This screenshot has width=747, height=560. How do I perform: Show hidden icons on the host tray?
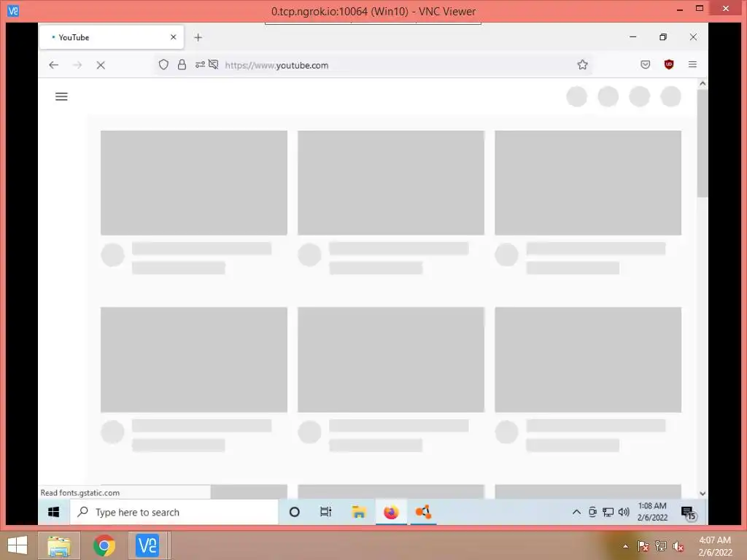click(625, 546)
